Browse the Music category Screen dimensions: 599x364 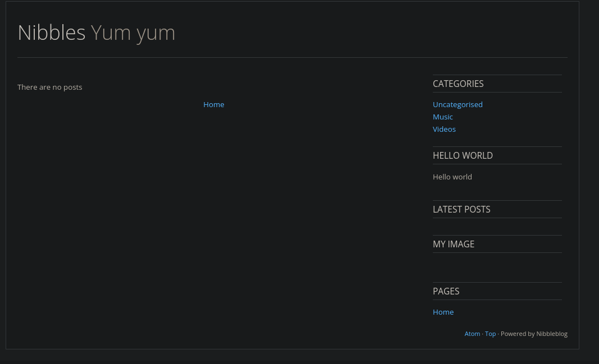[443, 117]
